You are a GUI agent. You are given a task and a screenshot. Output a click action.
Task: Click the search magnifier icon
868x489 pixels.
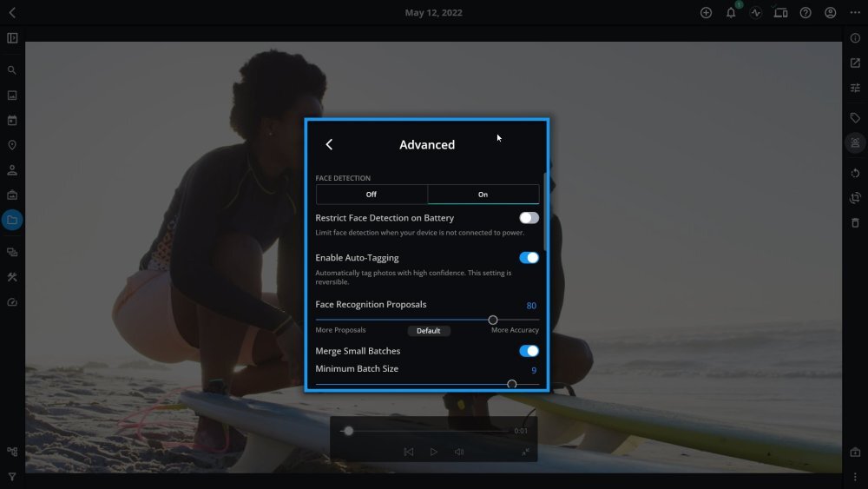(12, 70)
